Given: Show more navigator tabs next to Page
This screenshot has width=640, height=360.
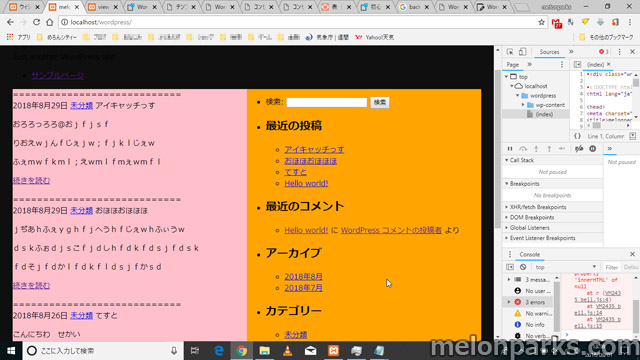Looking at the screenshot, I should 529,64.
